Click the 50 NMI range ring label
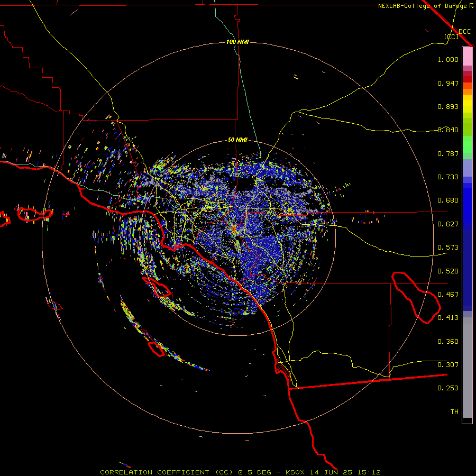 [237, 140]
